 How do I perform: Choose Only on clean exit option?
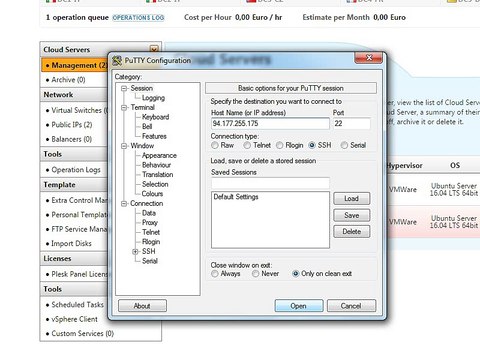tap(296, 274)
